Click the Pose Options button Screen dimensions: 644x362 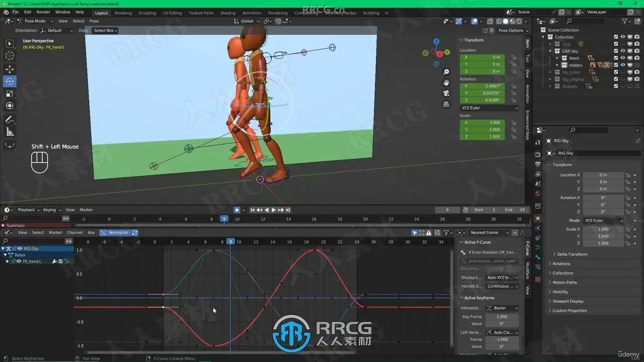[511, 31]
